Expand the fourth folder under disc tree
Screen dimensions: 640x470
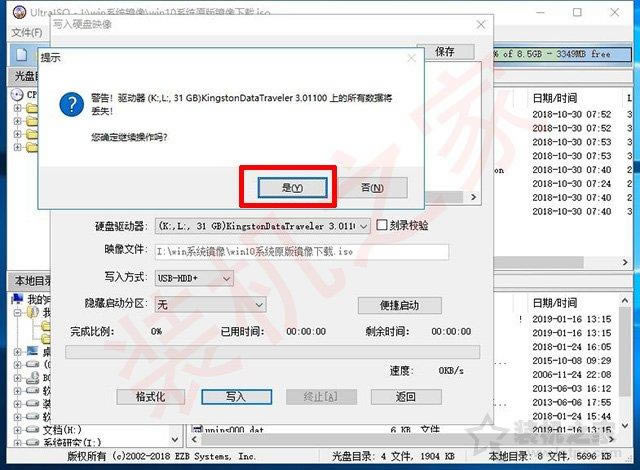[x=17, y=146]
